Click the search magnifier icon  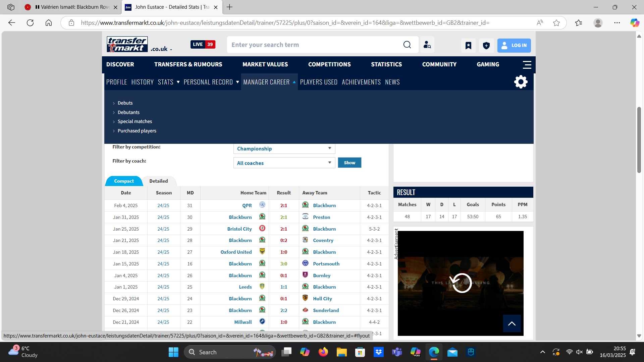407,45
